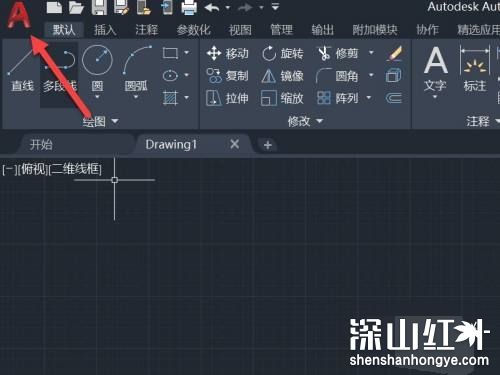Save to web and mobile icon
This screenshot has width=500, height=375.
coord(167,7)
